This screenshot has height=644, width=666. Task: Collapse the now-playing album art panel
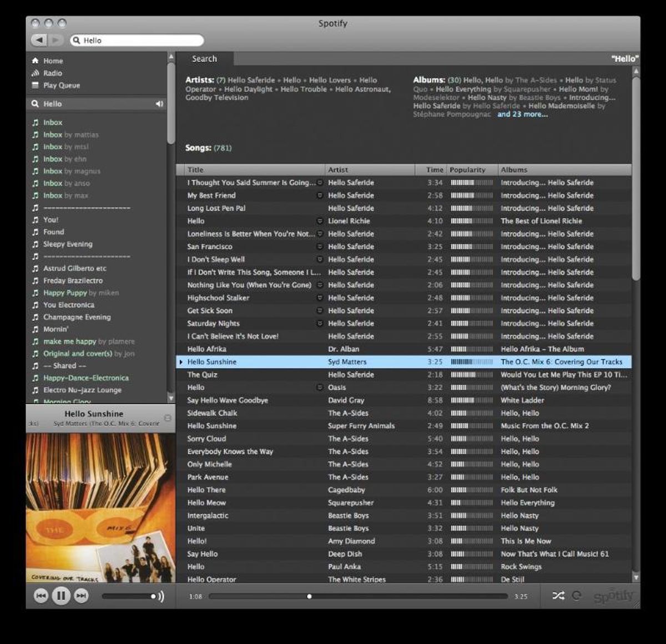pyautogui.click(x=168, y=417)
